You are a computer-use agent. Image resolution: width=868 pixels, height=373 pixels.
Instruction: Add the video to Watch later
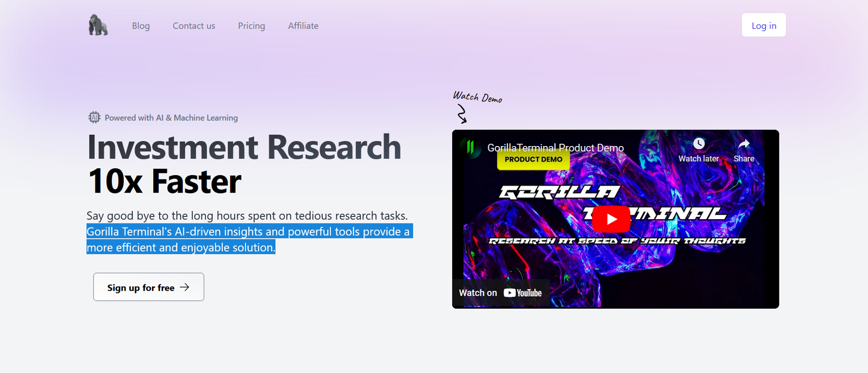698,150
